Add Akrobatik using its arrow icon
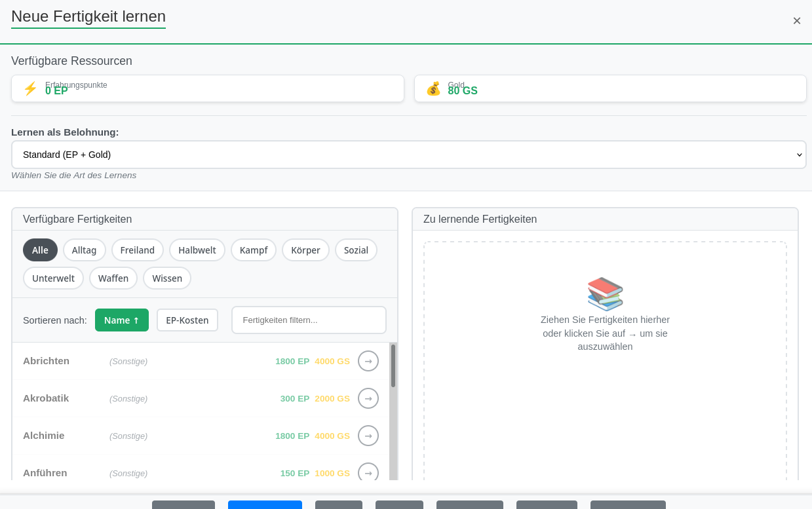 [x=368, y=398]
